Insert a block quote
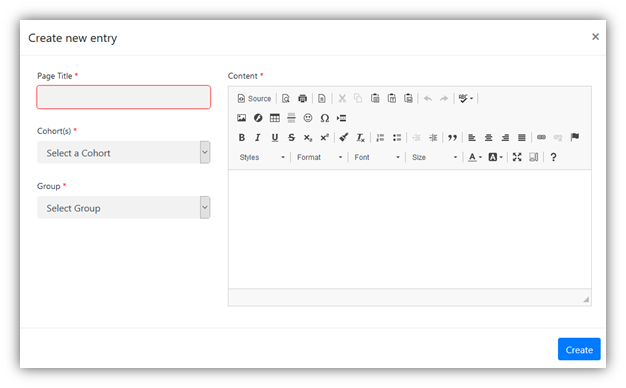626x388 pixels. click(x=452, y=138)
